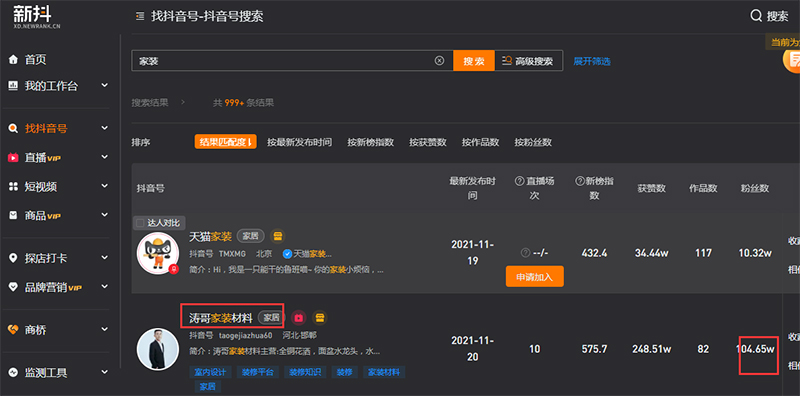Click the 首页 home icon
The width and height of the screenshot is (800, 396).
point(13,60)
